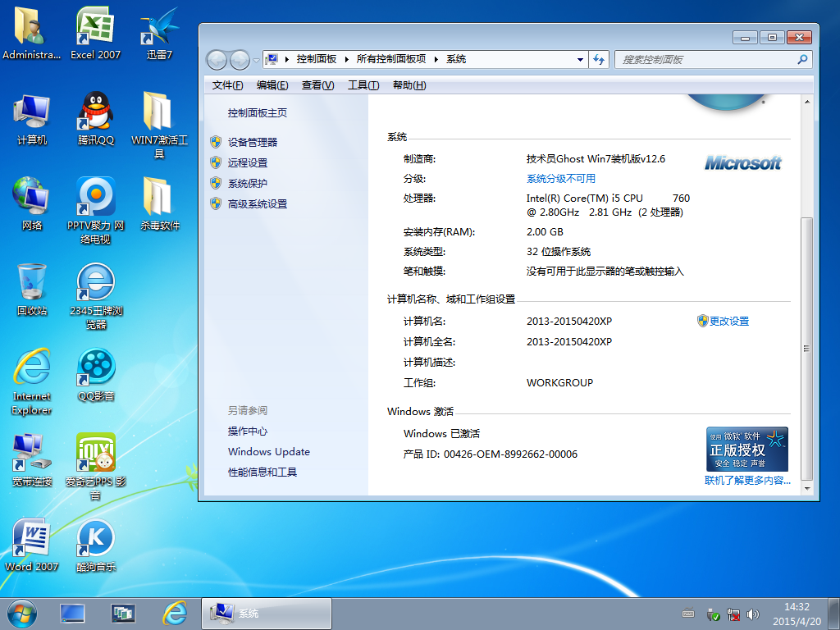Screen dimensions: 840x630
Task: Click the 系统分级不可用 link
Action: pyautogui.click(x=561, y=178)
